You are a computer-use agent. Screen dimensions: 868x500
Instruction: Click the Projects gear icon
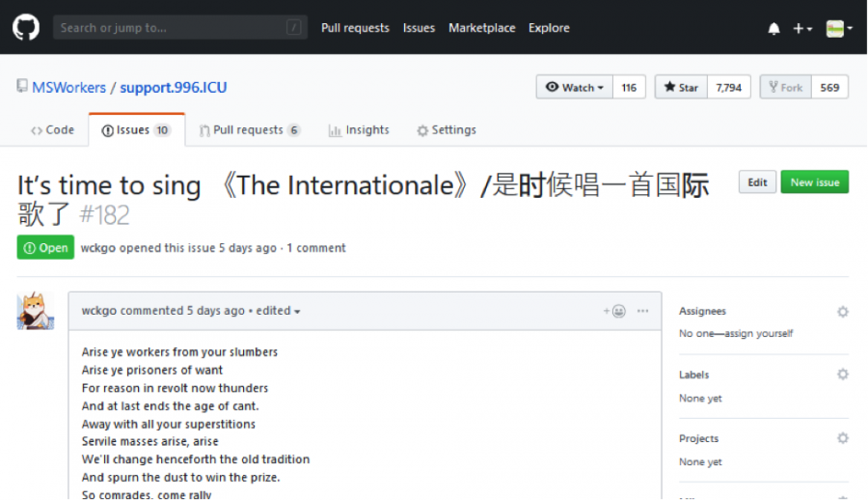[842, 438]
